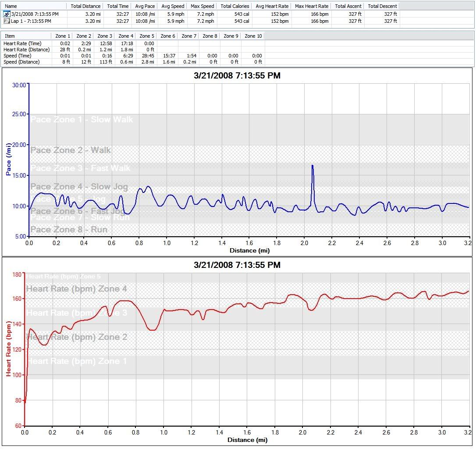Click the Pace (/mi) vertical axis label
This screenshot has height=456, width=476.
pos(8,159)
